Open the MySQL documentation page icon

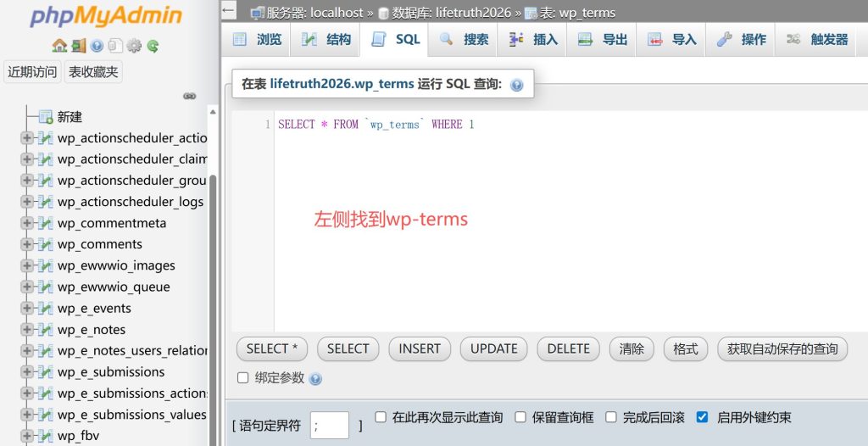click(114, 46)
